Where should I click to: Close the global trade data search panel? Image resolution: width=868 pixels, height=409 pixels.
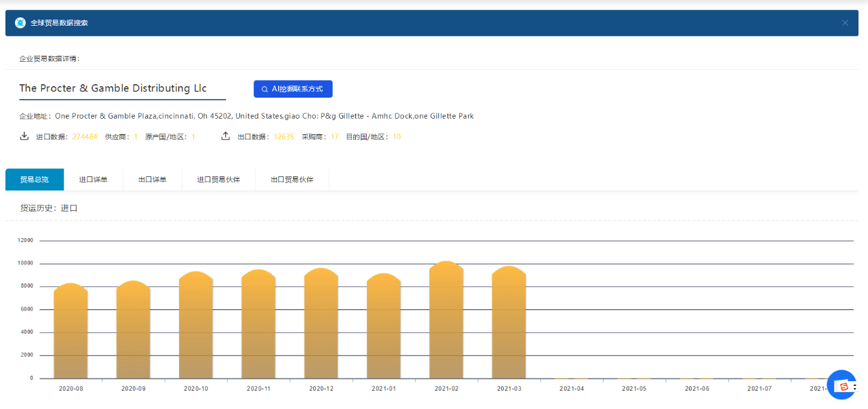pos(845,23)
